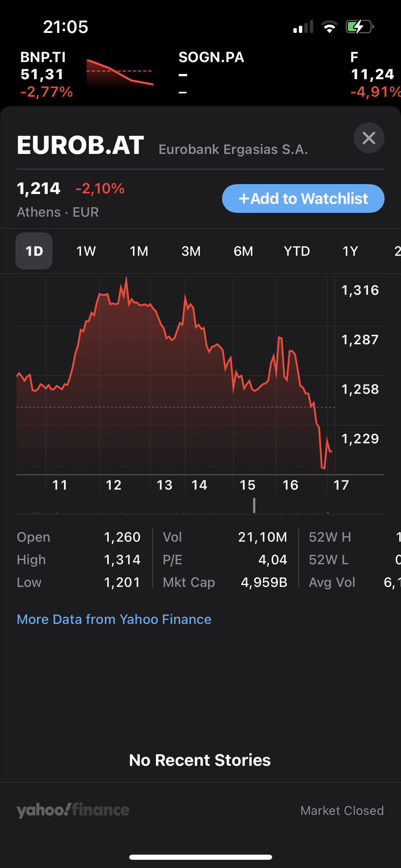Tap the Wi-Fi status icon
Screen dimensions: 401x868
[x=329, y=27]
